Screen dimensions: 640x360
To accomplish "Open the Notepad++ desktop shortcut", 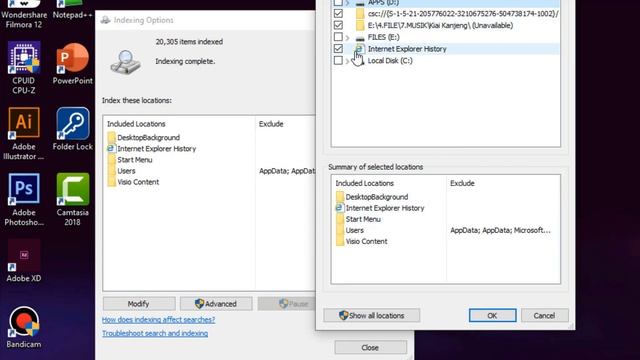I will click(72, 10).
